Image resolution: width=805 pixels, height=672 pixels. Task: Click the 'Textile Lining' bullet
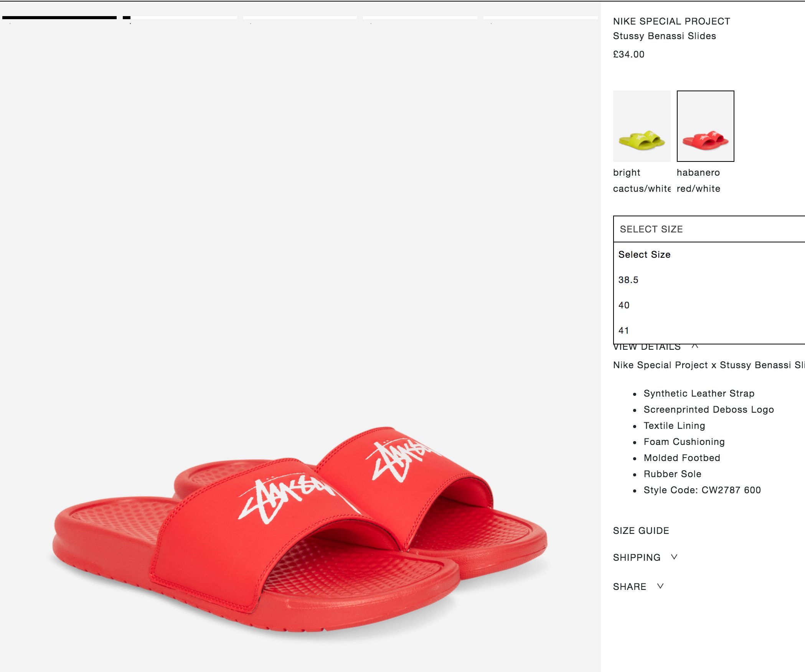tap(675, 426)
